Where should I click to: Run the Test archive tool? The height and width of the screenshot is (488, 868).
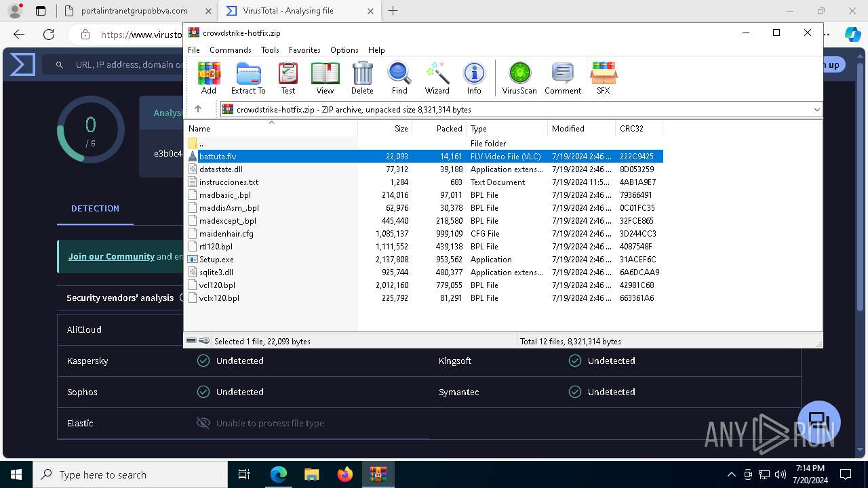[x=288, y=78]
